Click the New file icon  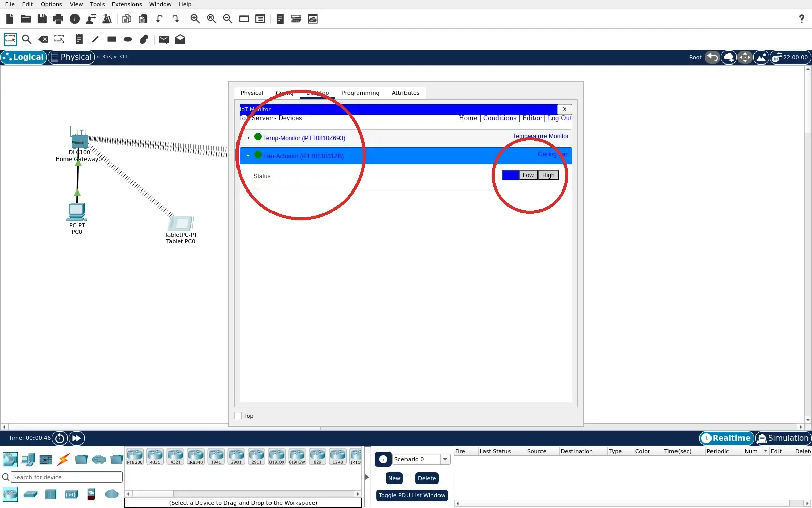[x=10, y=19]
